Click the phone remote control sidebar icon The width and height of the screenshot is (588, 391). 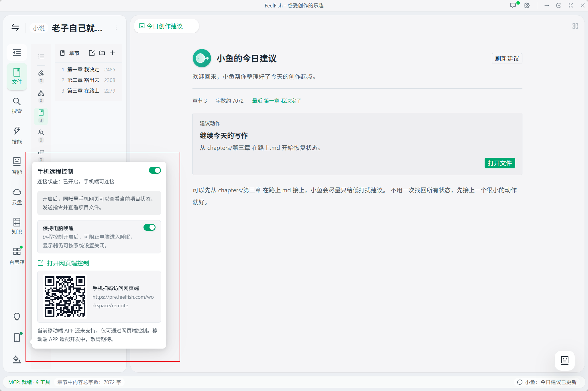point(17,337)
